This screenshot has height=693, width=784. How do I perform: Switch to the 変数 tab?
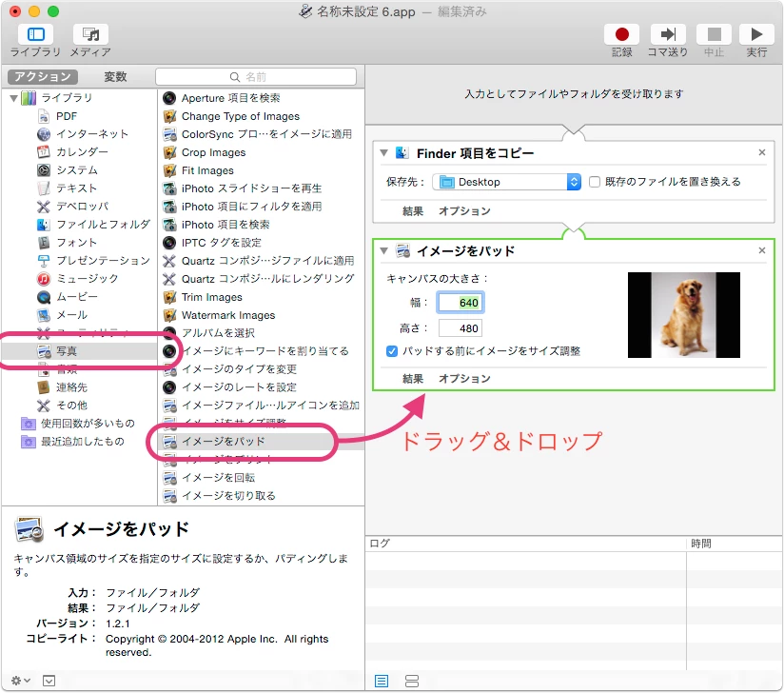point(115,76)
